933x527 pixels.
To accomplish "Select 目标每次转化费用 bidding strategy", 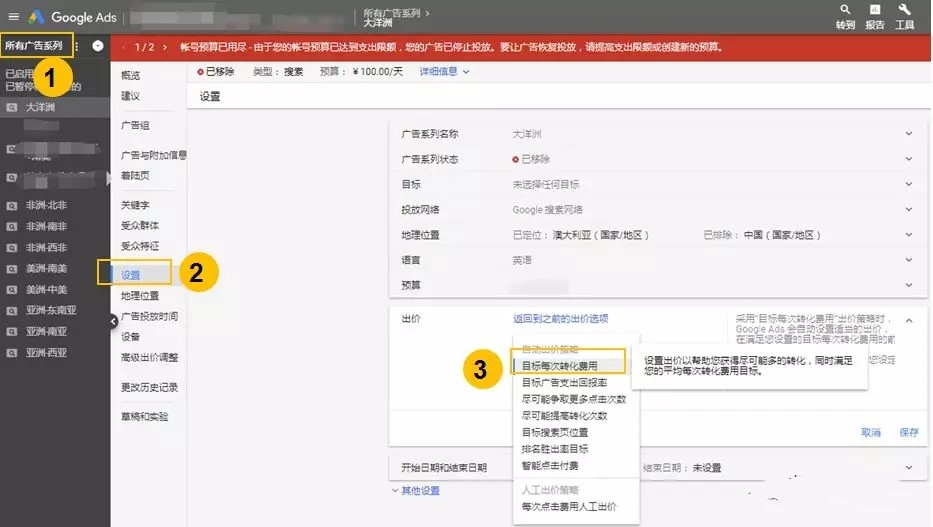I will tap(559, 366).
